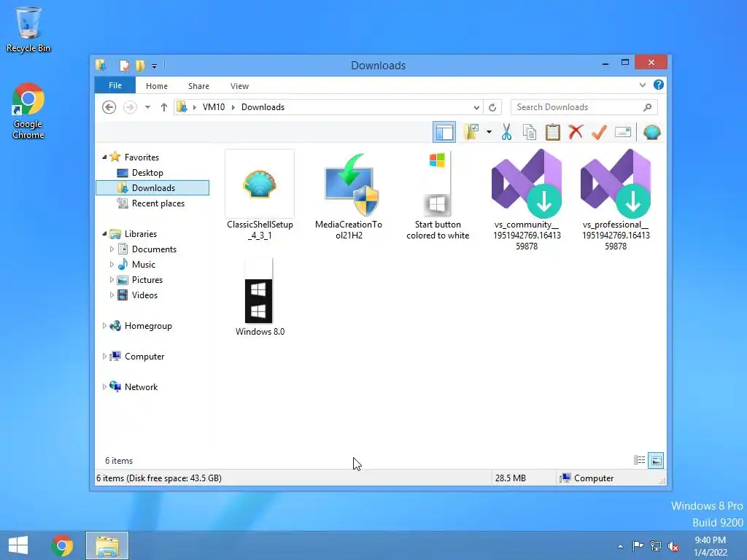Open the File ribbon tab
Image resolution: width=747 pixels, height=560 pixels.
[x=115, y=86]
